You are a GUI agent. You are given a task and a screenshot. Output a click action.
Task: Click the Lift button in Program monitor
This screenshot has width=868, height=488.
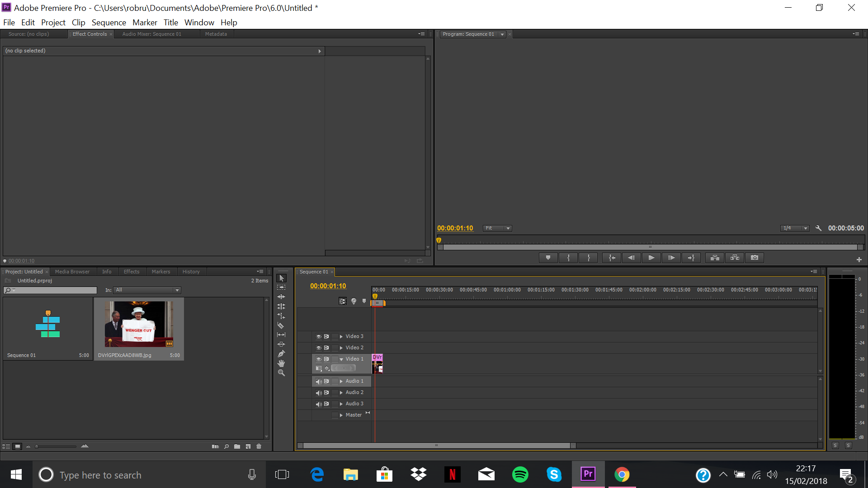715,258
